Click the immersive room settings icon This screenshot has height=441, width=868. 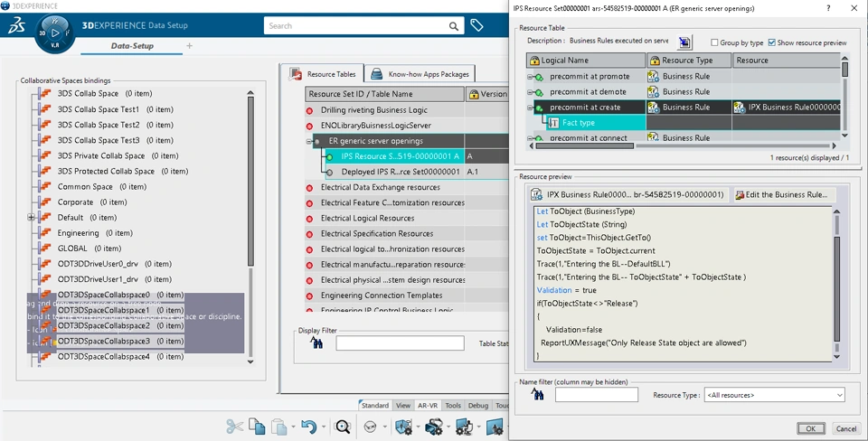(404, 426)
